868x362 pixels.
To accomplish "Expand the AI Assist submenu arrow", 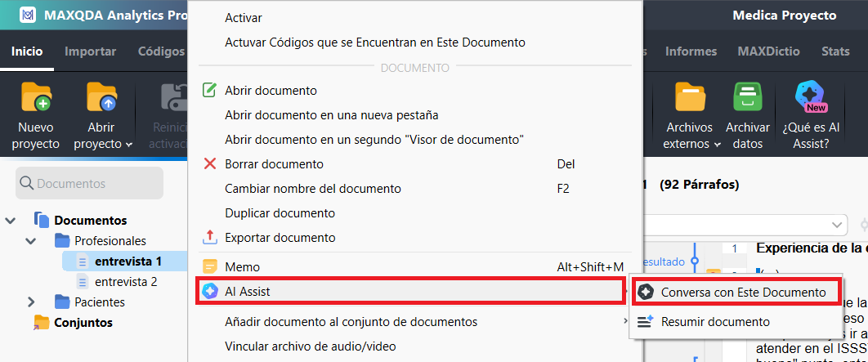I will click(x=627, y=291).
